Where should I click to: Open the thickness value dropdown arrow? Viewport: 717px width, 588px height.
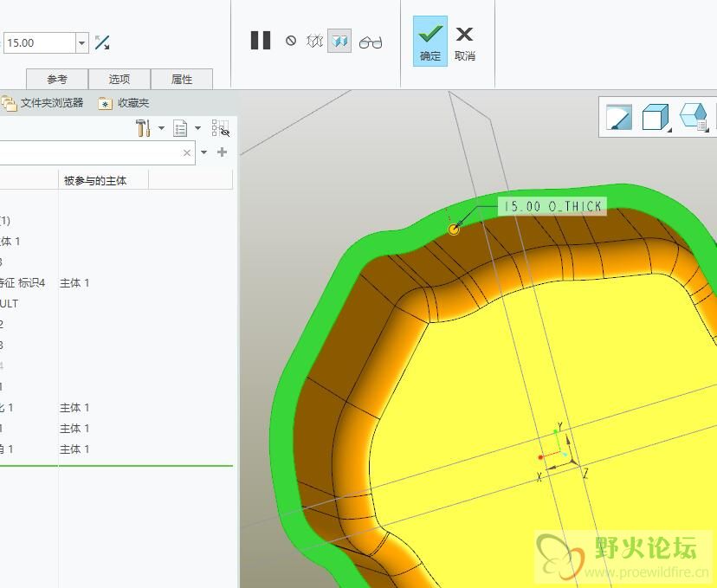82,43
